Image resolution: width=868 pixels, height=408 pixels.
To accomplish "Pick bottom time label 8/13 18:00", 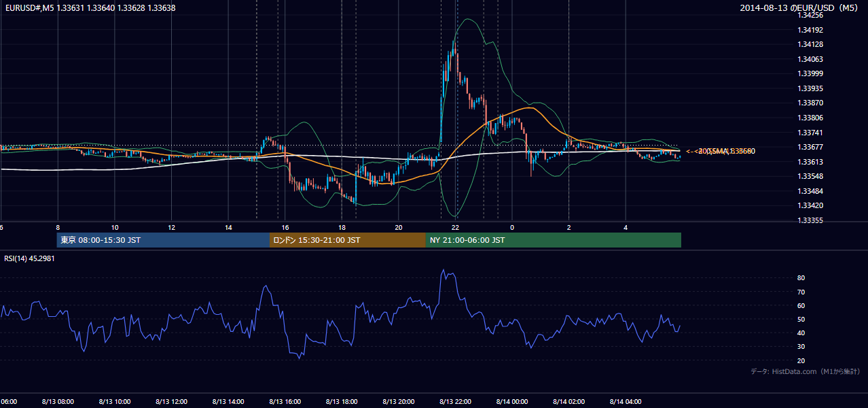I will coord(342,401).
